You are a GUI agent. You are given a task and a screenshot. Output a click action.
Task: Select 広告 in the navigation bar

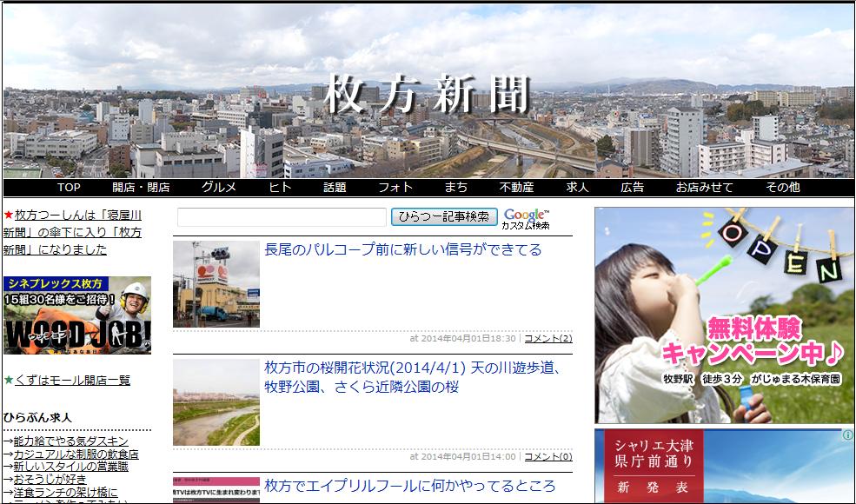click(x=632, y=188)
